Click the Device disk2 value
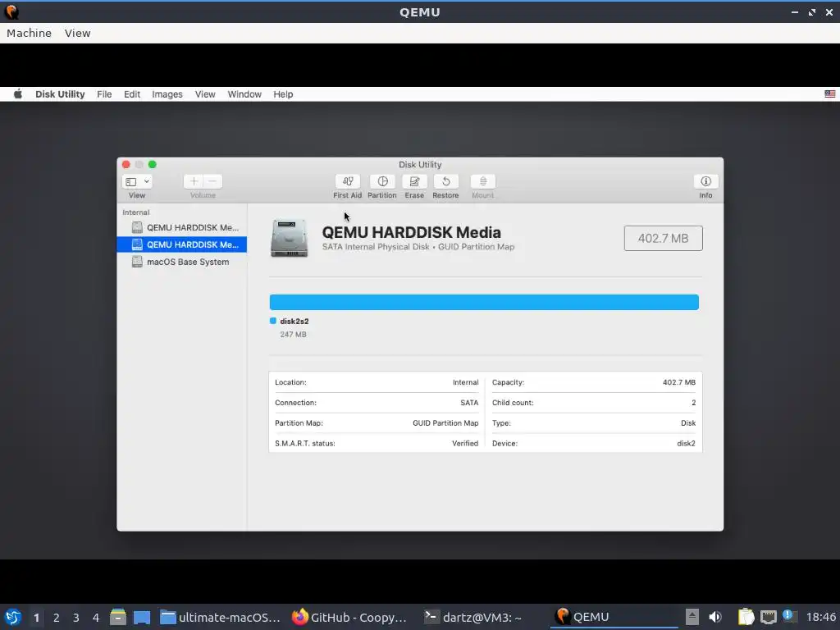 coord(687,444)
